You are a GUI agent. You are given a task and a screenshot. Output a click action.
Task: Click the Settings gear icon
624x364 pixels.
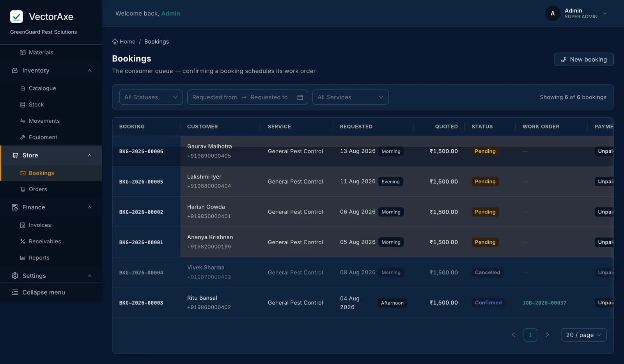[15, 276]
